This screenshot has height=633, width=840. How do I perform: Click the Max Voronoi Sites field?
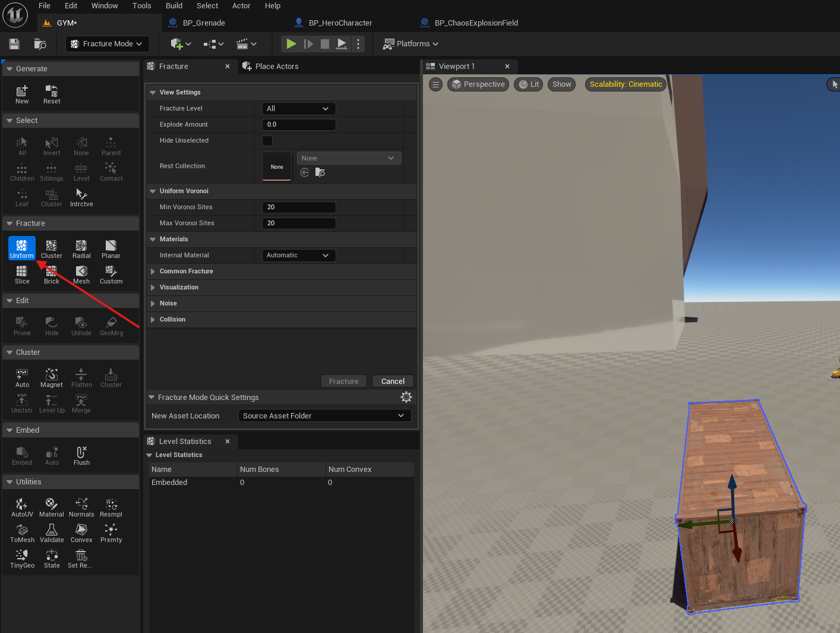coord(299,223)
